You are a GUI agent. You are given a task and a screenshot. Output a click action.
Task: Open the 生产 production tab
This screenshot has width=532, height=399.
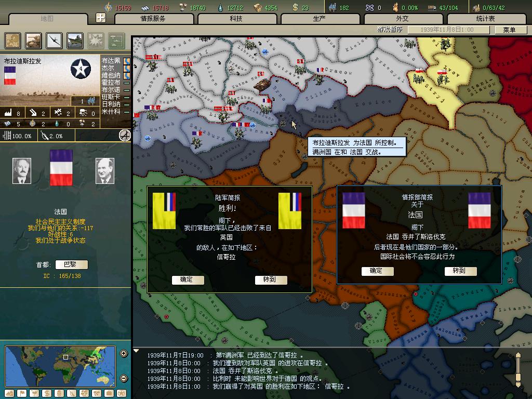(x=320, y=19)
